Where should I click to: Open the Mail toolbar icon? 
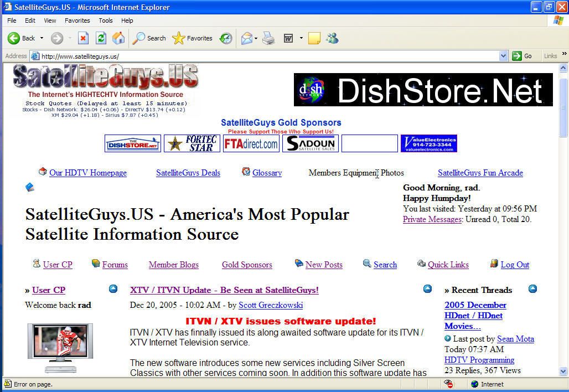coord(246,38)
